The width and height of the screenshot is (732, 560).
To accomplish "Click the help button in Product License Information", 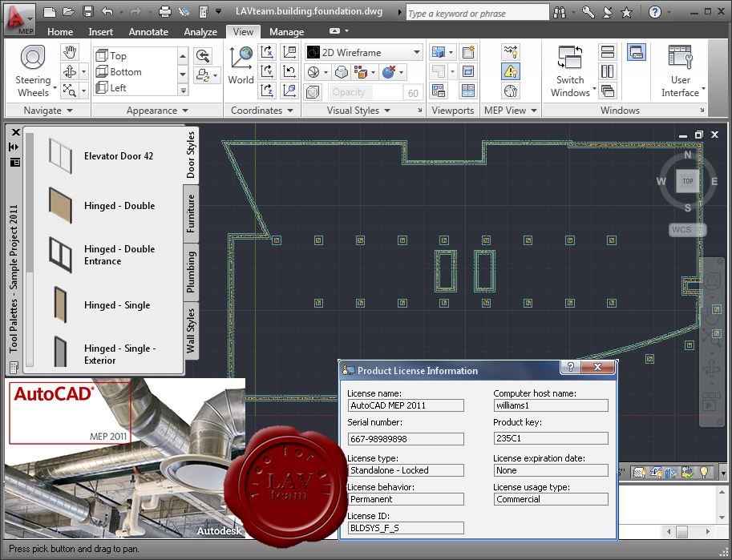I will click(571, 367).
